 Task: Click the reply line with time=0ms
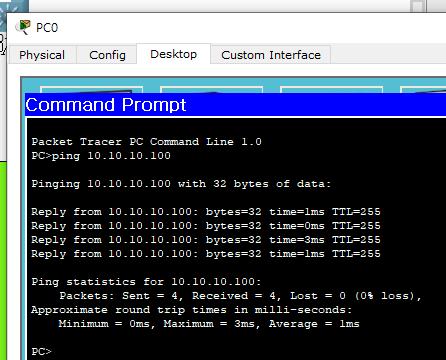(x=206, y=226)
